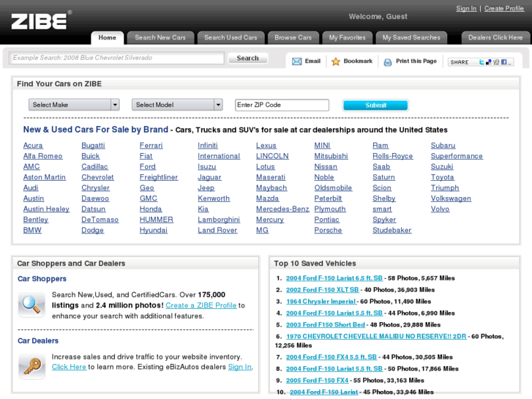Click the printer icon

[x=387, y=62]
